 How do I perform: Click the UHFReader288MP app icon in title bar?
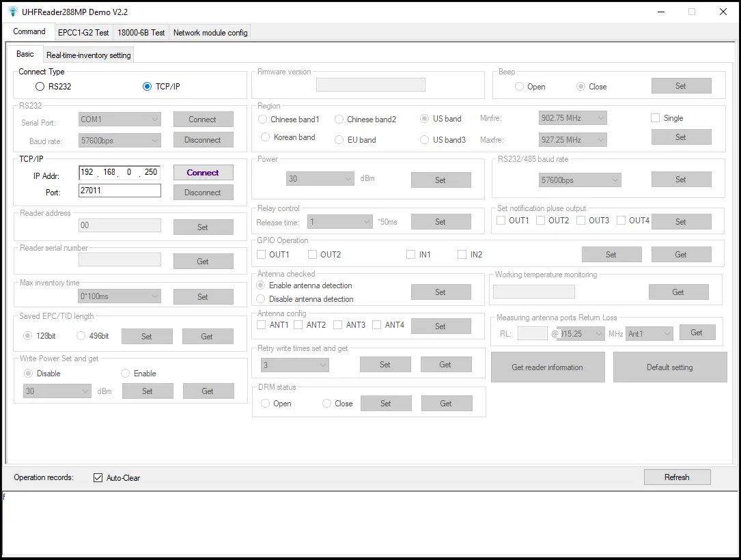[x=12, y=12]
